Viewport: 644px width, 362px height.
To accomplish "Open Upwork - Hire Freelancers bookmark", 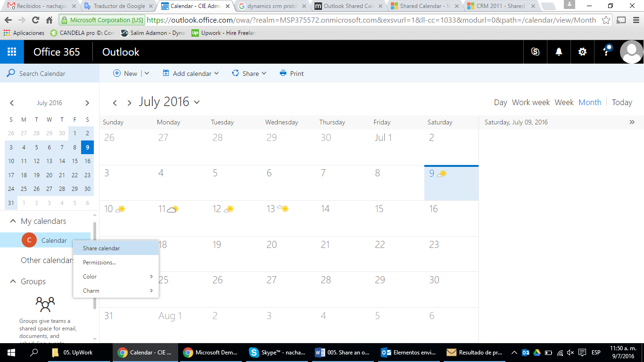I will (223, 33).
